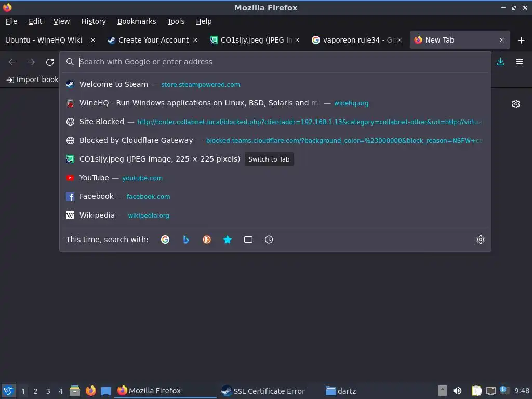
Task: Close the New Tab tab
Action: click(x=502, y=40)
